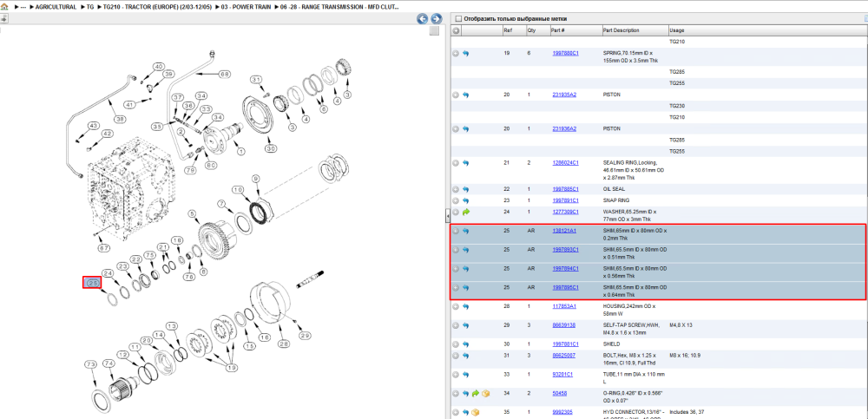Open part number link 1997880C1
This screenshot has height=419, width=868.
pyautogui.click(x=565, y=53)
